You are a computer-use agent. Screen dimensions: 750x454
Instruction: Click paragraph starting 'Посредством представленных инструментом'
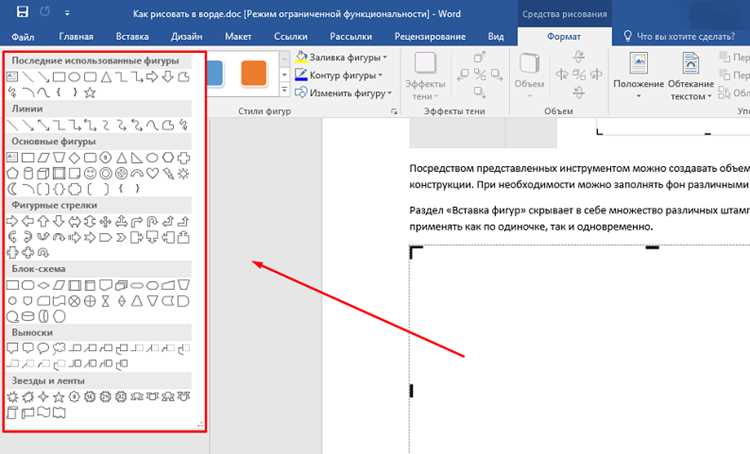[579, 176]
